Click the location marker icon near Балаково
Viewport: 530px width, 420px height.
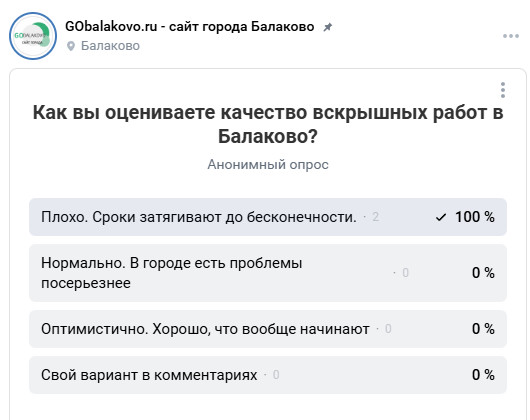point(71,46)
